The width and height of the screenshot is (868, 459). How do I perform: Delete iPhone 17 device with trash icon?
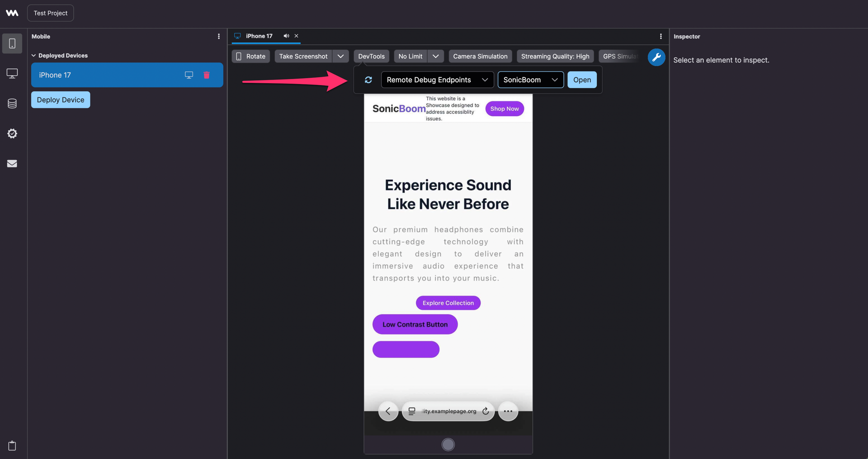[207, 75]
